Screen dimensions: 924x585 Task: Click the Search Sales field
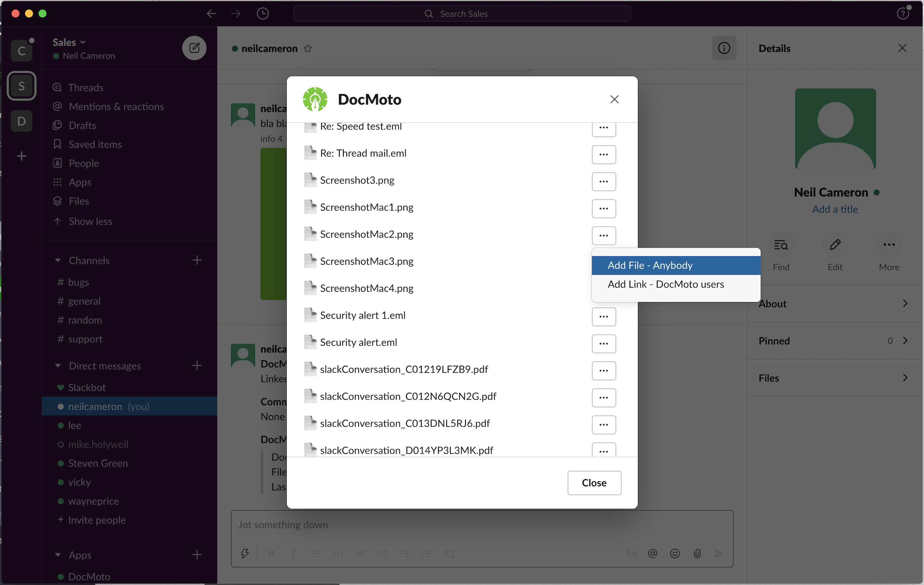(x=462, y=14)
